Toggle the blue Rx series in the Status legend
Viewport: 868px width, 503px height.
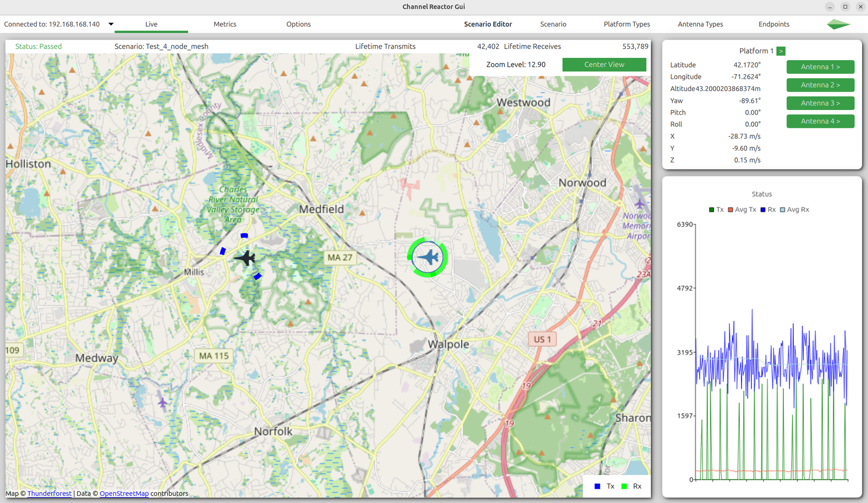[763, 209]
